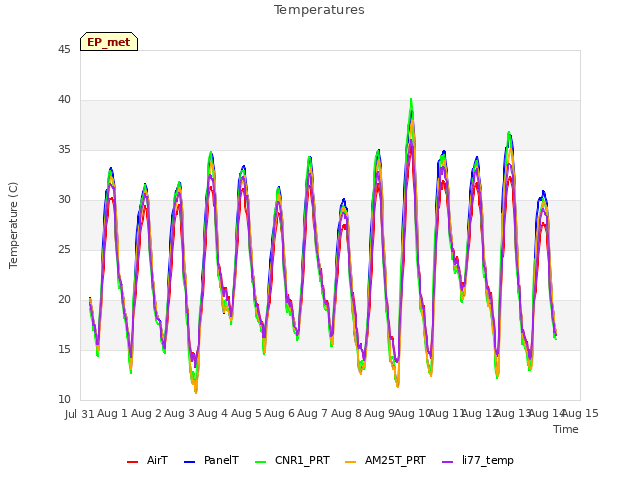Click the Temperatures chart title
640x480 pixels.
(x=319, y=10)
